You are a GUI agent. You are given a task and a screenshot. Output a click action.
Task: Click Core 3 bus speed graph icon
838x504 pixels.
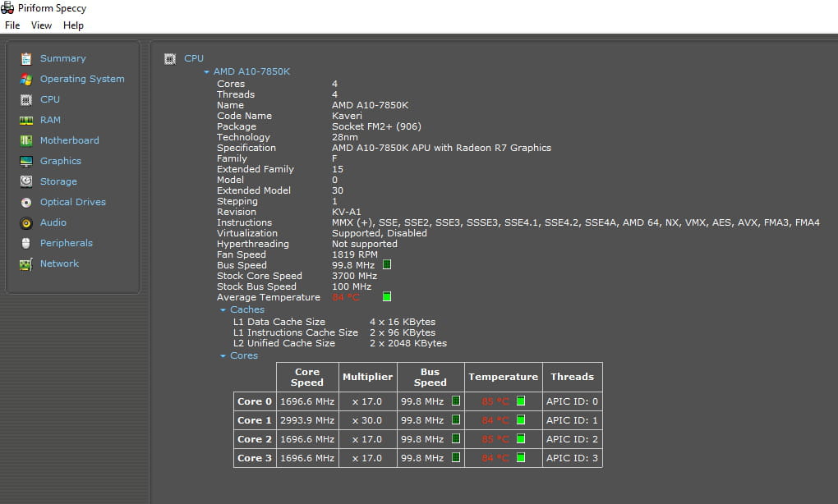coord(456,457)
